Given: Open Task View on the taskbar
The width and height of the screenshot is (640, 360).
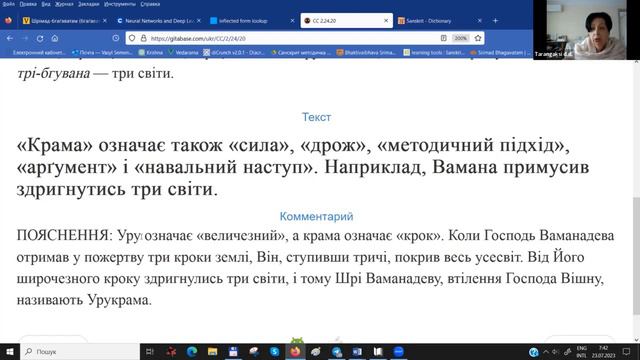Looking at the screenshot, I should tap(149, 351).
